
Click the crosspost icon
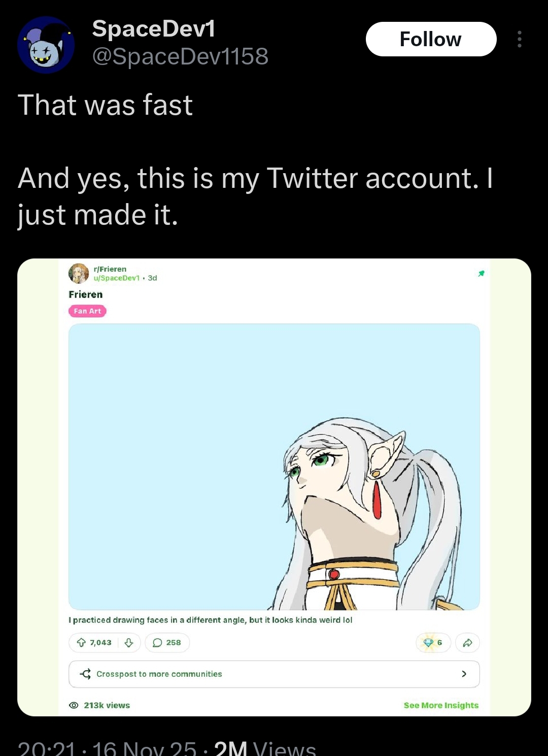(86, 674)
